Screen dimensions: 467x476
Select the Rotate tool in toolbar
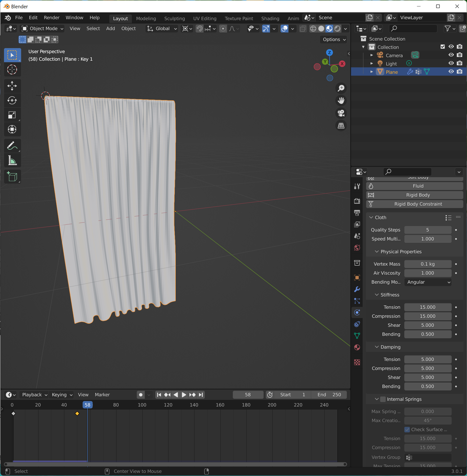12,100
